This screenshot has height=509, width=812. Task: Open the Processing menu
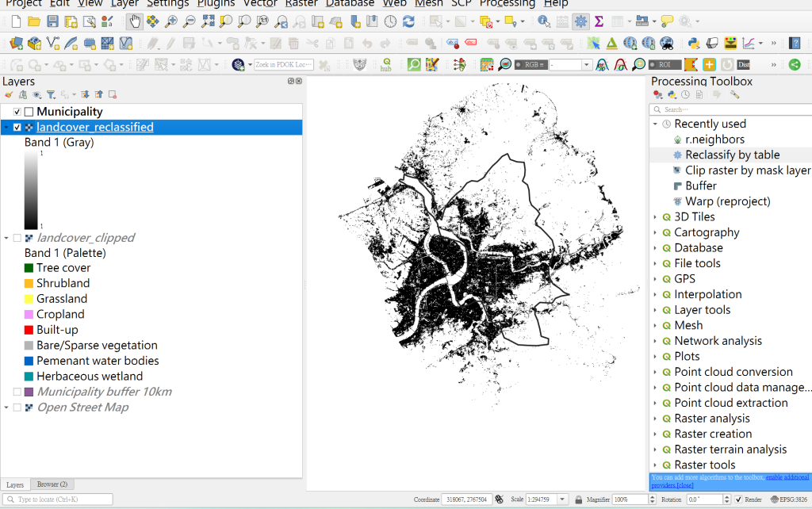coord(507,3)
